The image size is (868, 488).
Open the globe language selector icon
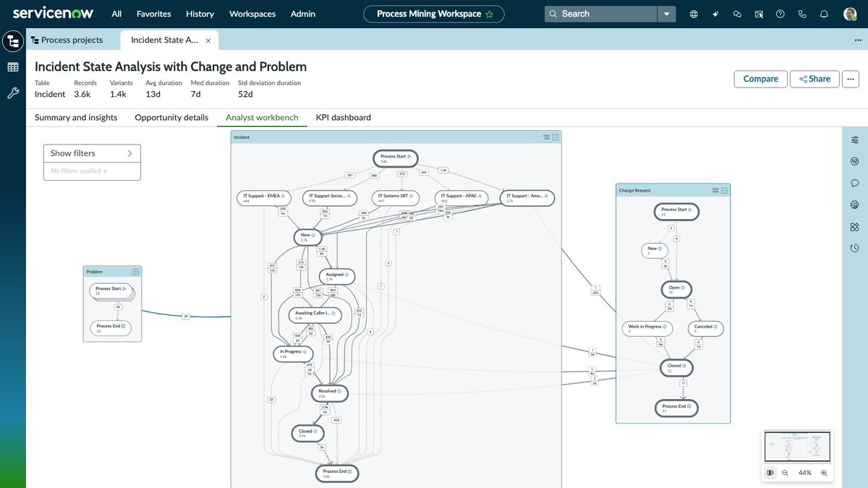click(x=694, y=14)
